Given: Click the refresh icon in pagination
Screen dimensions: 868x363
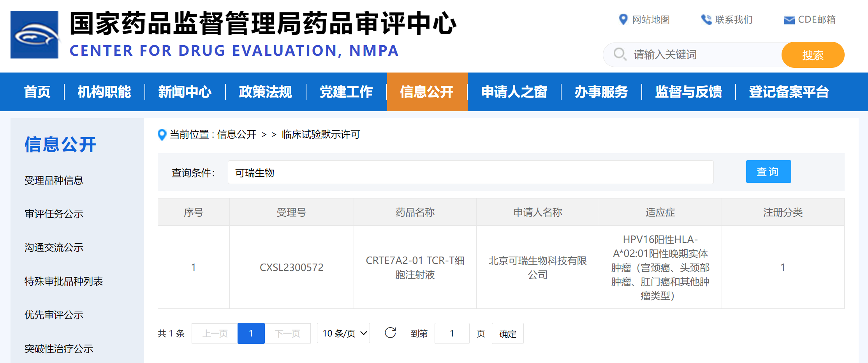Looking at the screenshot, I should (x=390, y=333).
